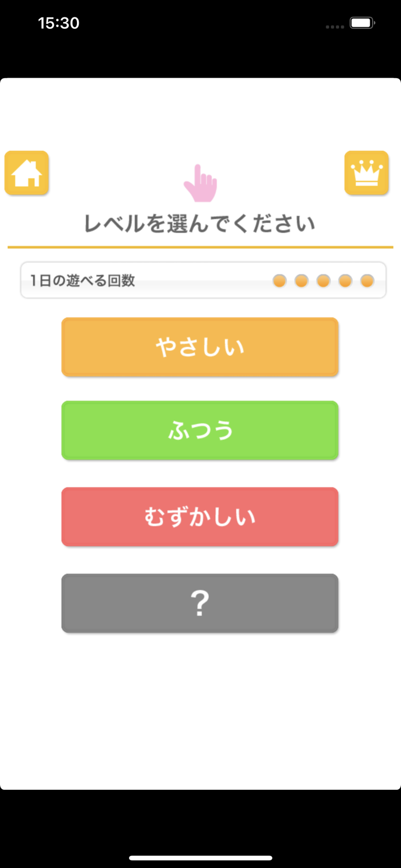Open the 1日の遊べる回数 info bar
401x868 pixels.
click(x=200, y=280)
